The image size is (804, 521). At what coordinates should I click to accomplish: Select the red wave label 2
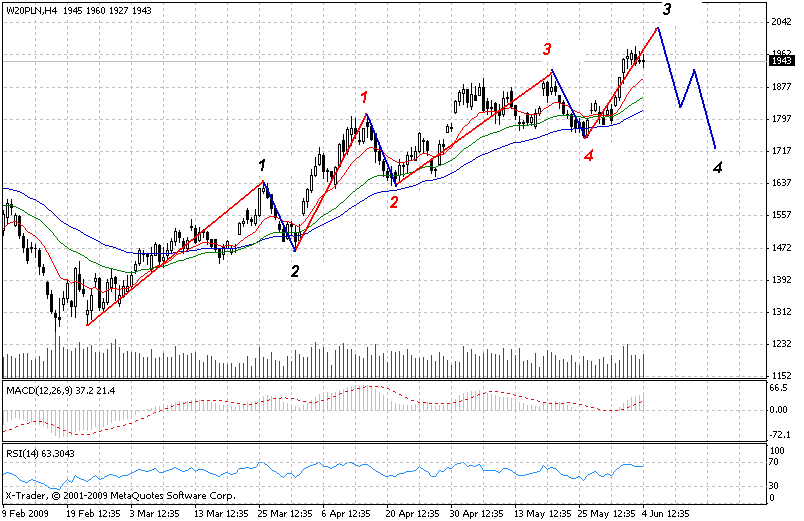[x=393, y=202]
